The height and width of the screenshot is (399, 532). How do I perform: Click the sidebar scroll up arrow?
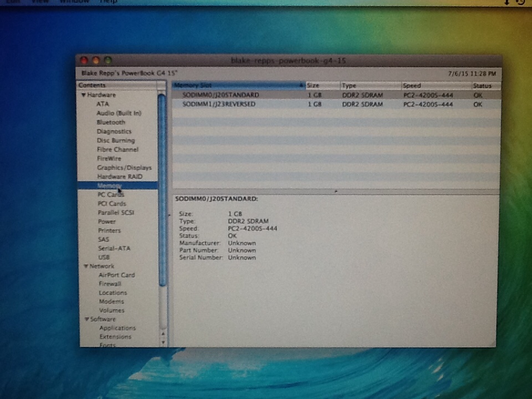click(163, 334)
